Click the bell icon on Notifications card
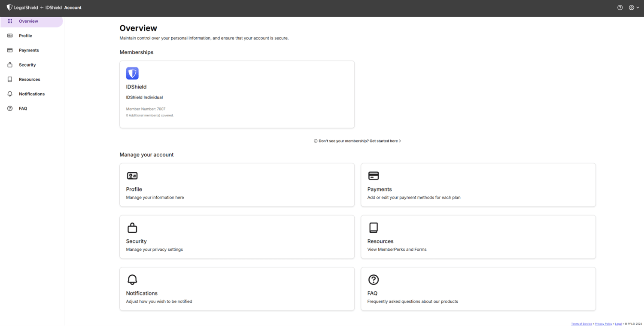 (x=132, y=280)
